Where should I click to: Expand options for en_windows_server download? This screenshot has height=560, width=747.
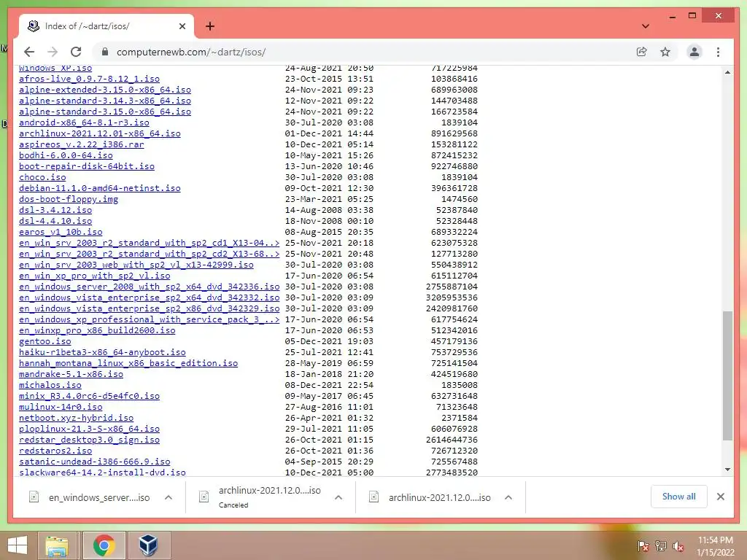point(169,497)
